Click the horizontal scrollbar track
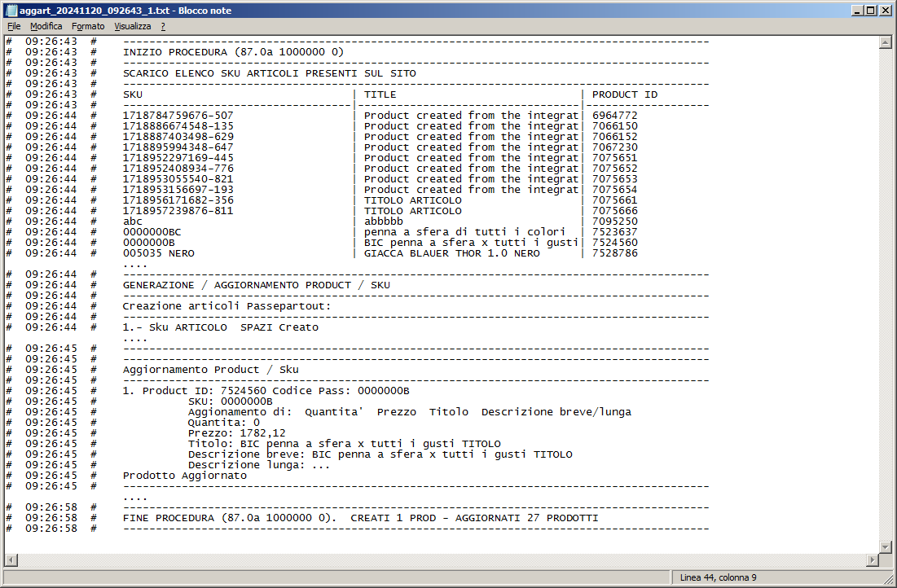Viewport: 897px width, 588px height. click(440, 560)
